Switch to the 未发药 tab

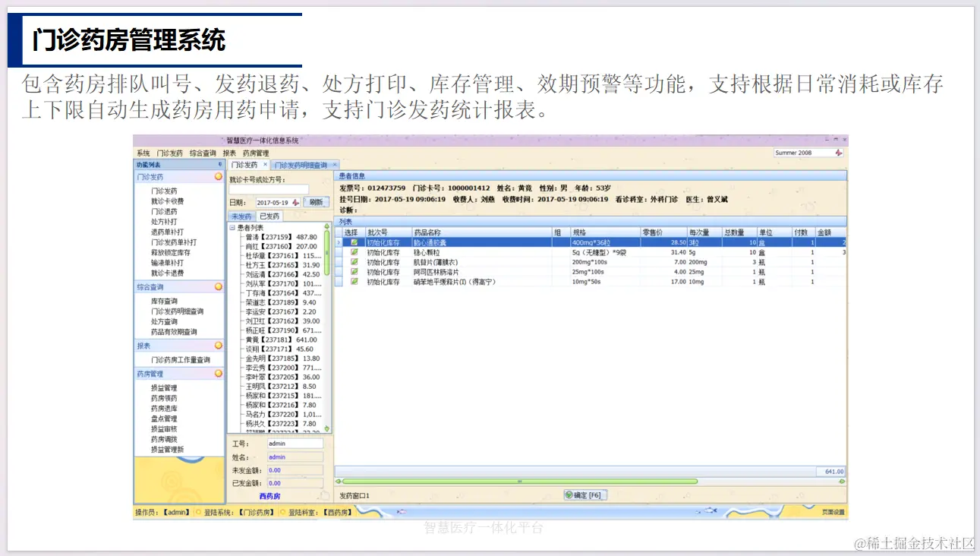pyautogui.click(x=241, y=216)
